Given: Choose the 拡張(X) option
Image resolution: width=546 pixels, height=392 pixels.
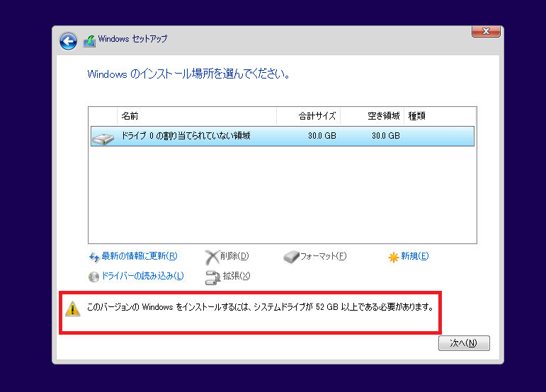Looking at the screenshot, I should [237, 276].
